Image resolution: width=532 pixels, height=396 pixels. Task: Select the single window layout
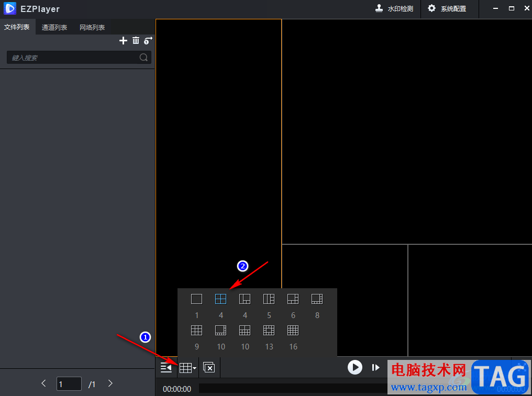(x=196, y=299)
